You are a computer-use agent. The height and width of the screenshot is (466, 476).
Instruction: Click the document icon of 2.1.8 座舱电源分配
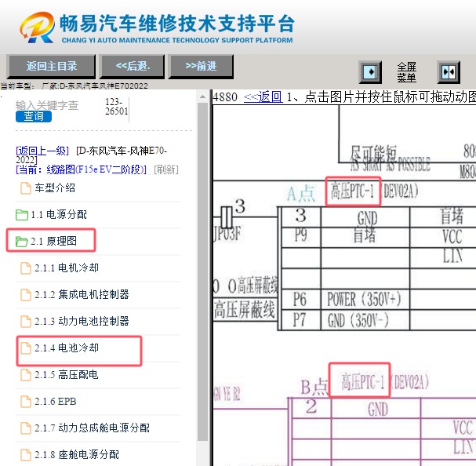(x=26, y=455)
